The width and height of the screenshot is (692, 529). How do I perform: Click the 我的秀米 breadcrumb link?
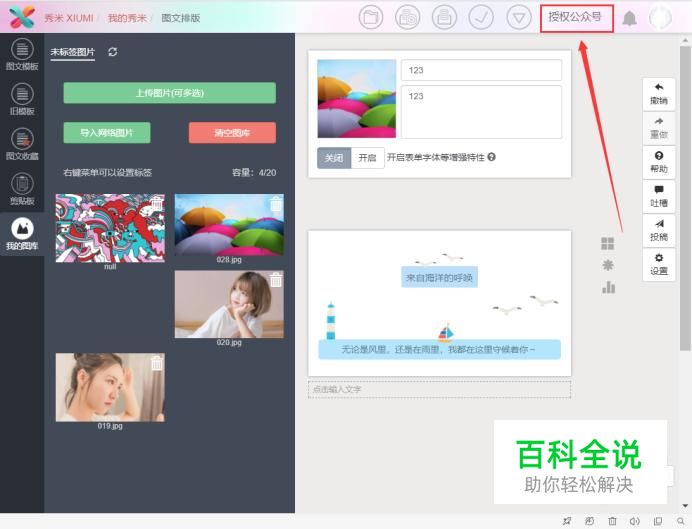pos(127,18)
